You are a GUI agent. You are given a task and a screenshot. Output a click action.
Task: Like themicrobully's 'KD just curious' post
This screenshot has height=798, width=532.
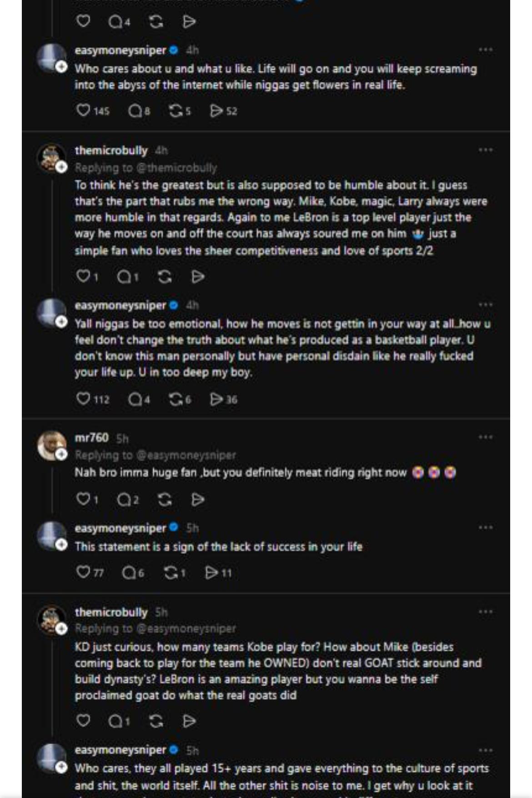[x=83, y=720]
